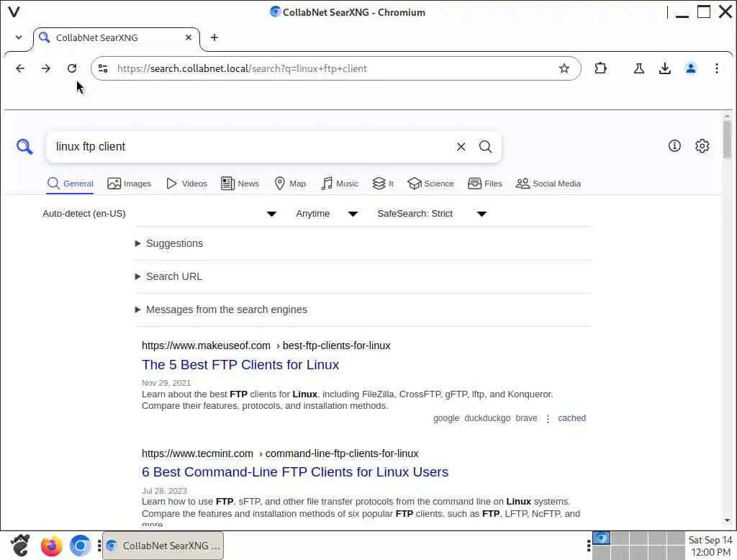Switch to the Science category
Image resolution: width=737 pixels, height=560 pixels.
tap(431, 184)
